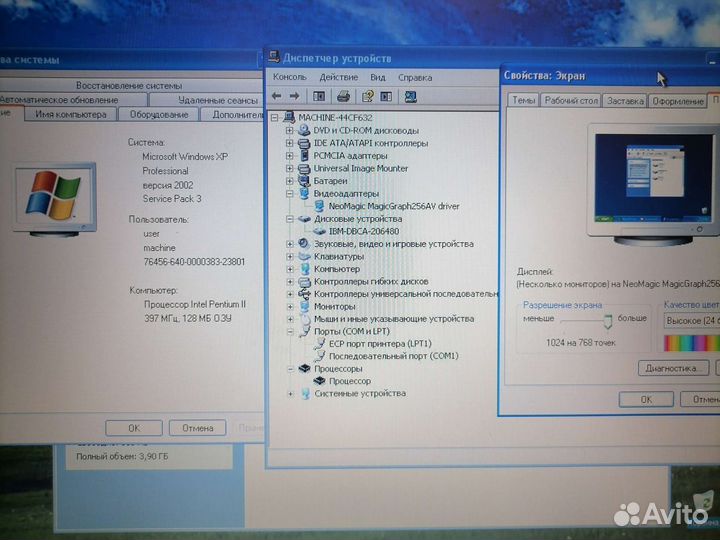Click the Свойства: Экран title bar

[x=611, y=76]
